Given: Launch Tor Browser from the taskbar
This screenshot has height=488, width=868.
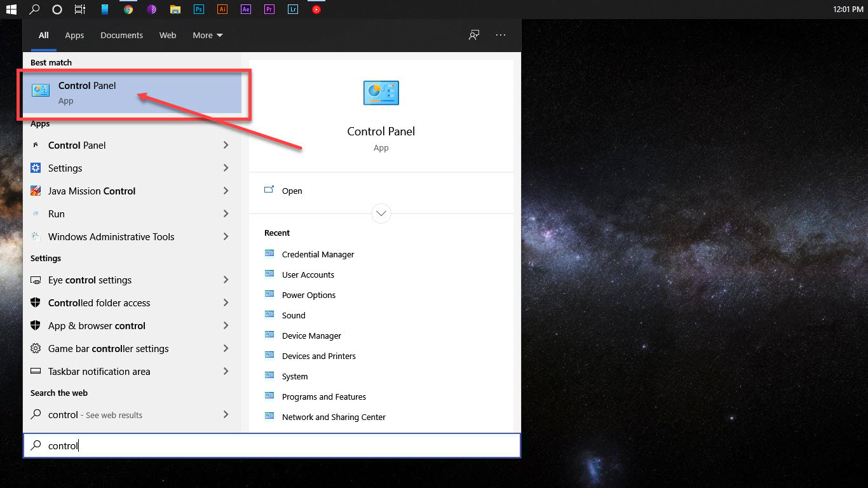Looking at the screenshot, I should click(x=151, y=9).
